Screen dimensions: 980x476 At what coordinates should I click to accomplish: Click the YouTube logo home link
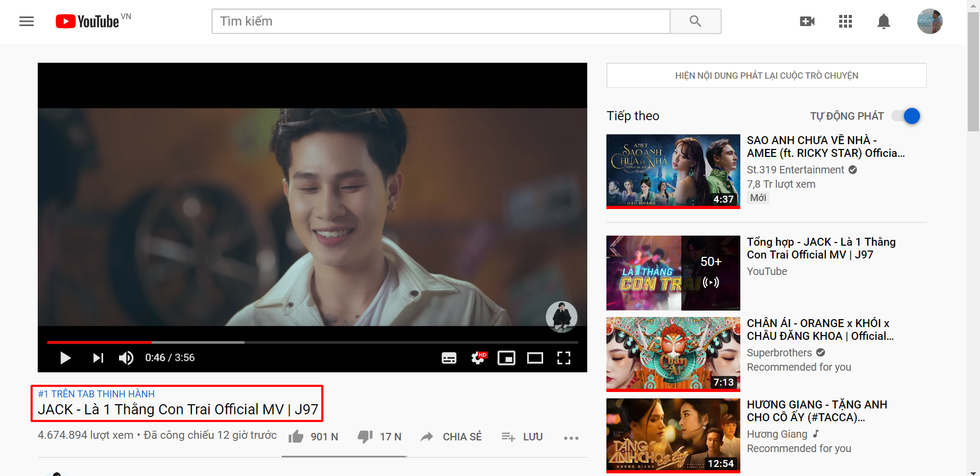88,21
